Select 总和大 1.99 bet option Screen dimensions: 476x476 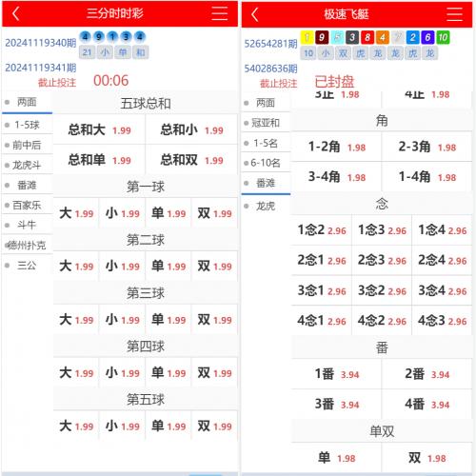99,129
